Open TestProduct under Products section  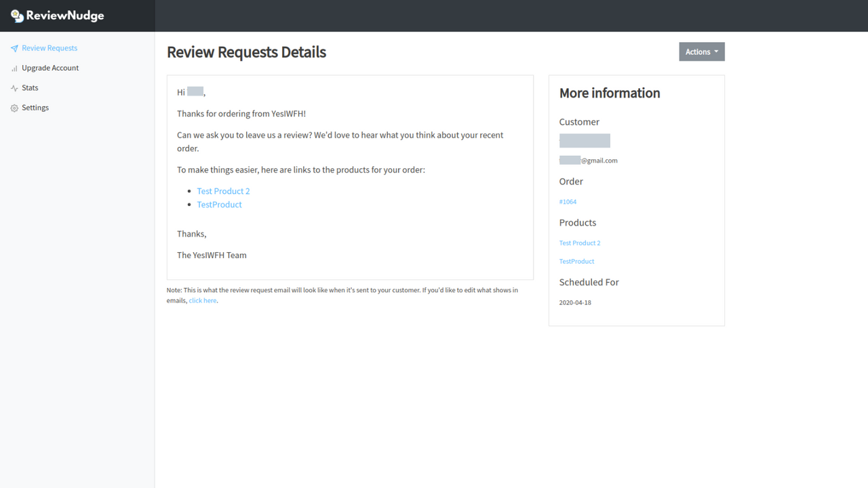click(576, 261)
